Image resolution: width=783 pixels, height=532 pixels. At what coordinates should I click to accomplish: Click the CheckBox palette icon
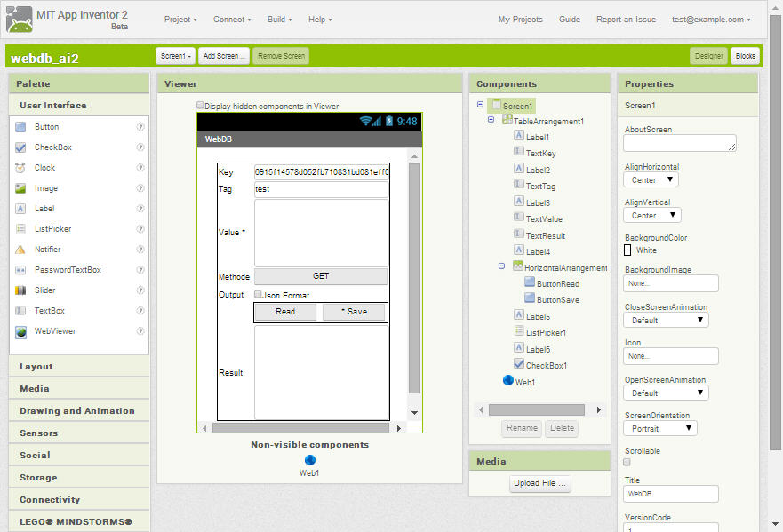point(20,147)
